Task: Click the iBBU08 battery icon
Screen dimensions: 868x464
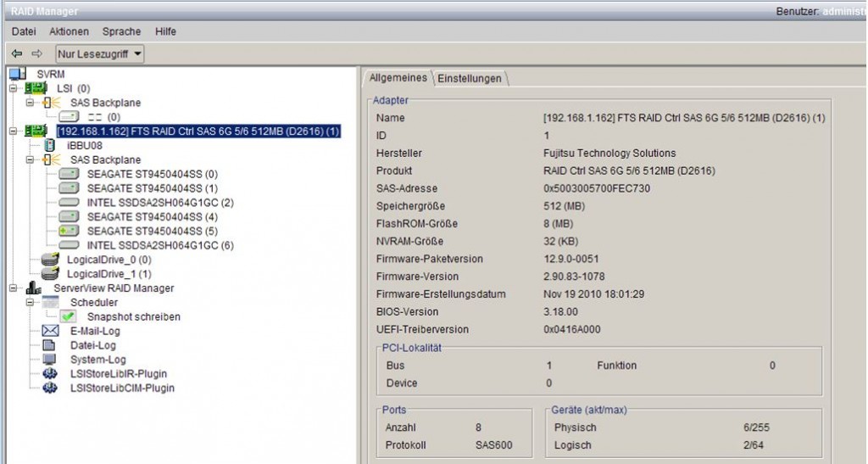Action: (49, 146)
